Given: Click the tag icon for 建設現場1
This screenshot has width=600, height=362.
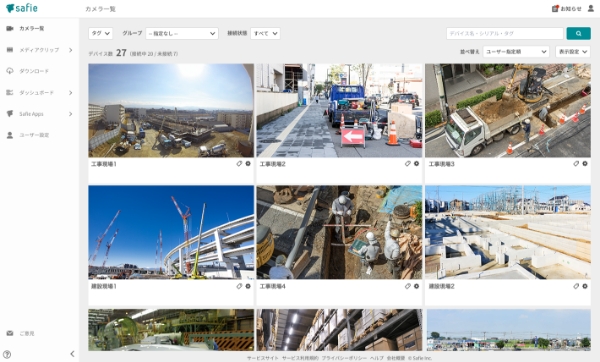Looking at the screenshot, I should coord(239,286).
